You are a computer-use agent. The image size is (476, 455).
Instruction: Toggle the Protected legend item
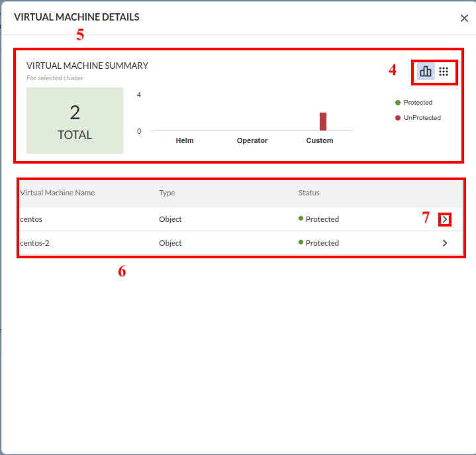(418, 103)
